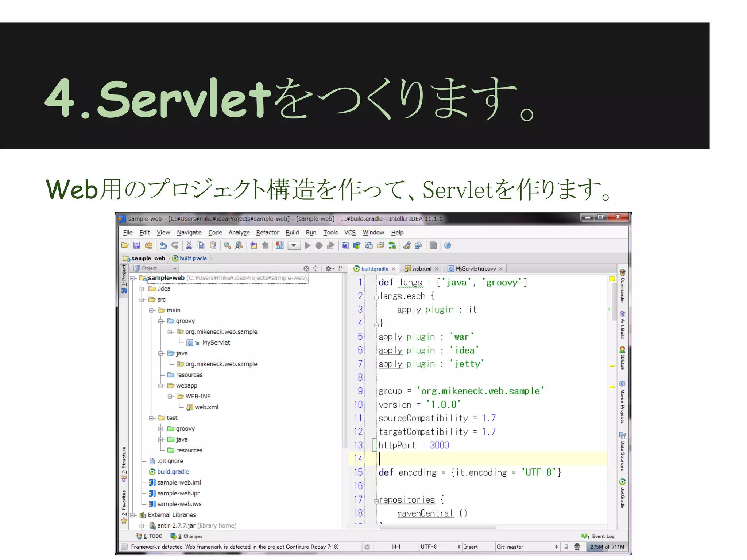Click the Open folder toolbar icon

(x=125, y=245)
